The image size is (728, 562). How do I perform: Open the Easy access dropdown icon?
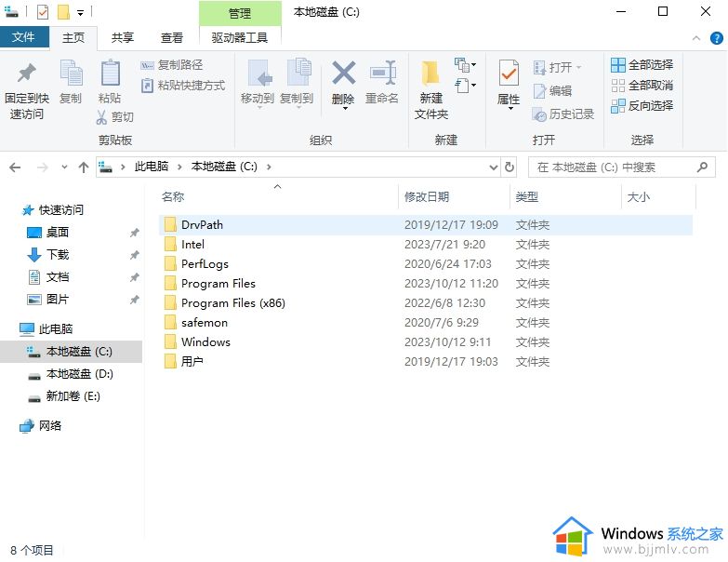(x=465, y=86)
